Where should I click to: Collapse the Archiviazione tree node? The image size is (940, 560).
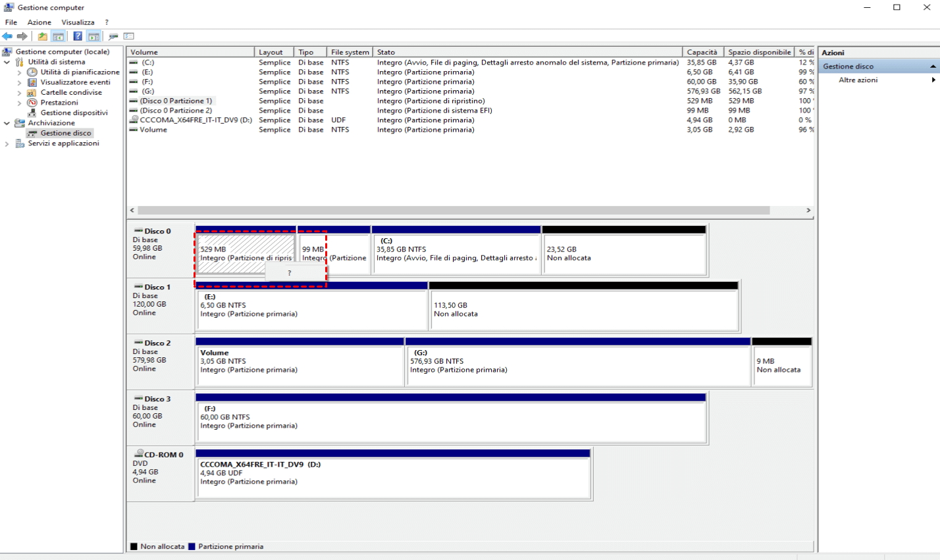(x=7, y=123)
